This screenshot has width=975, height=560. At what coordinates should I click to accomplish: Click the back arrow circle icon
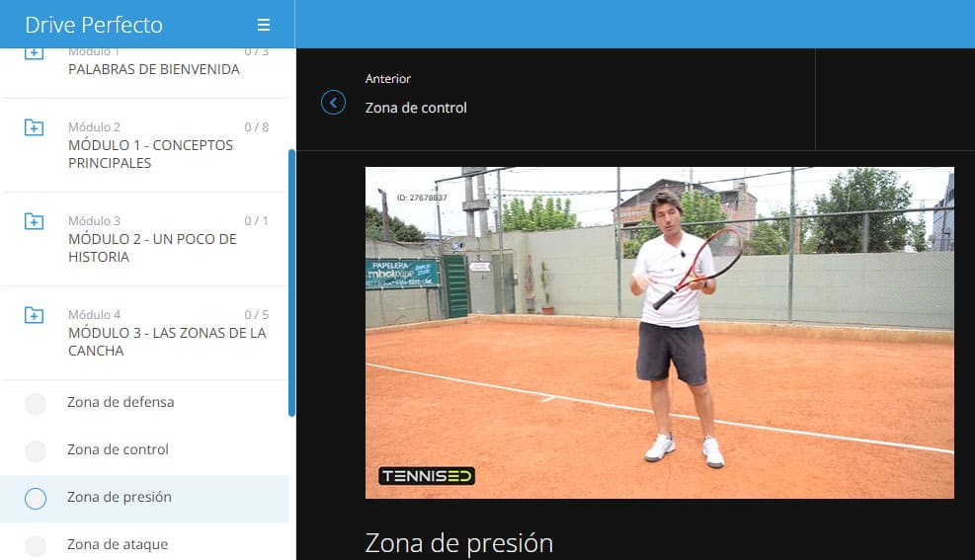[334, 103]
